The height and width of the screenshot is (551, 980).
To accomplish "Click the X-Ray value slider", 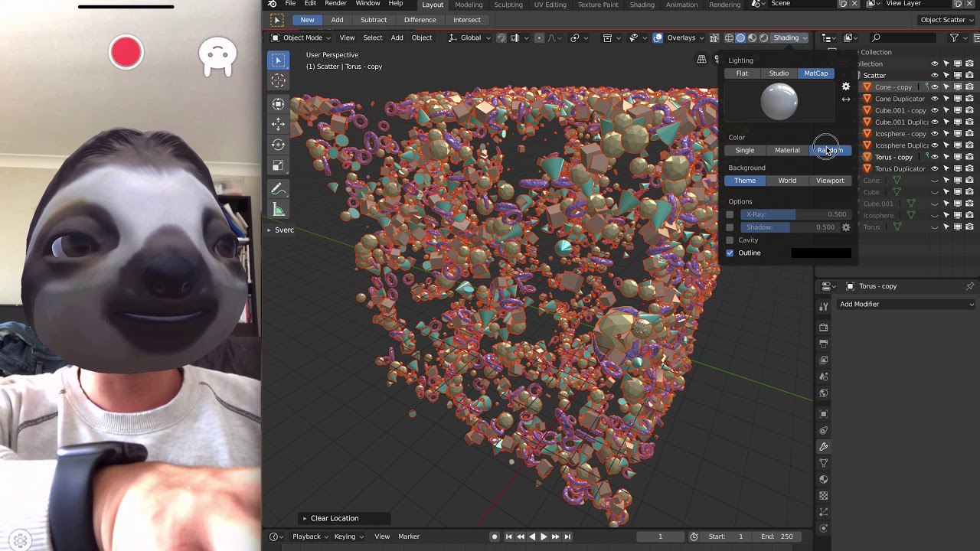I will (x=795, y=215).
